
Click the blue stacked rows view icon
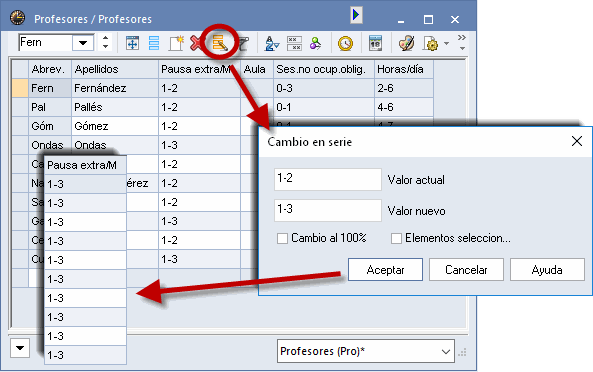tap(154, 43)
